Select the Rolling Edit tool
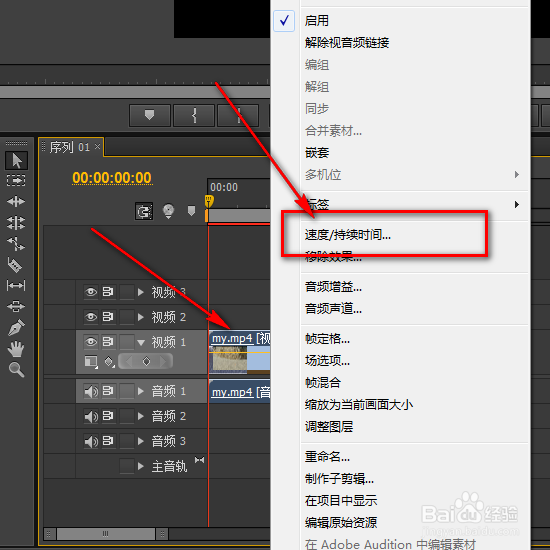 16,222
